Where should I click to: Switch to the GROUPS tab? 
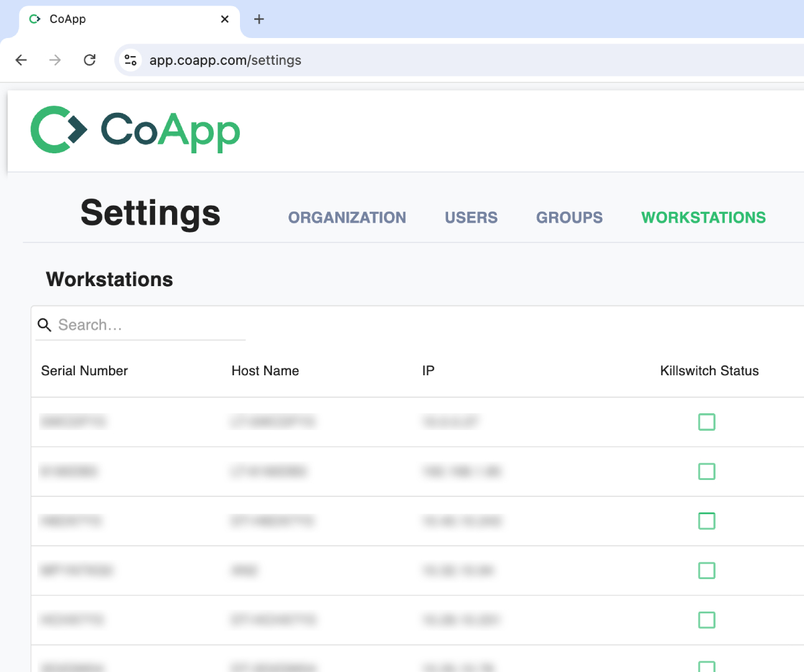pos(570,218)
